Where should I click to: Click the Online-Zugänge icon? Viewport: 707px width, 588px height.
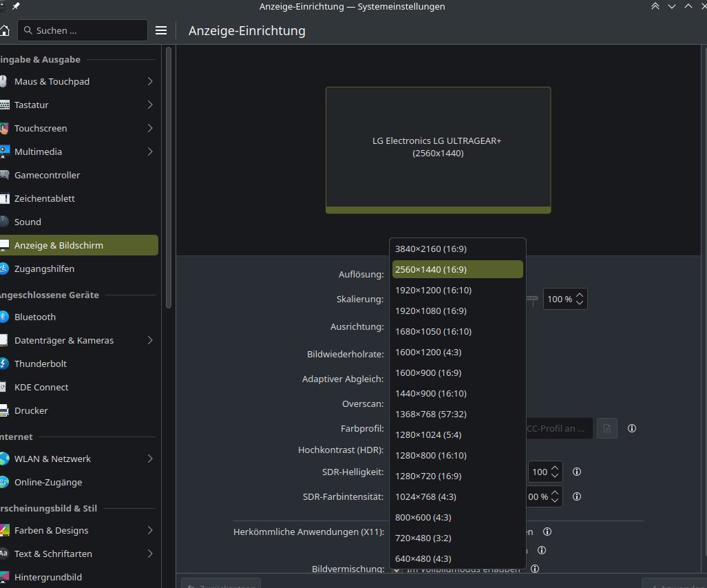[4, 483]
